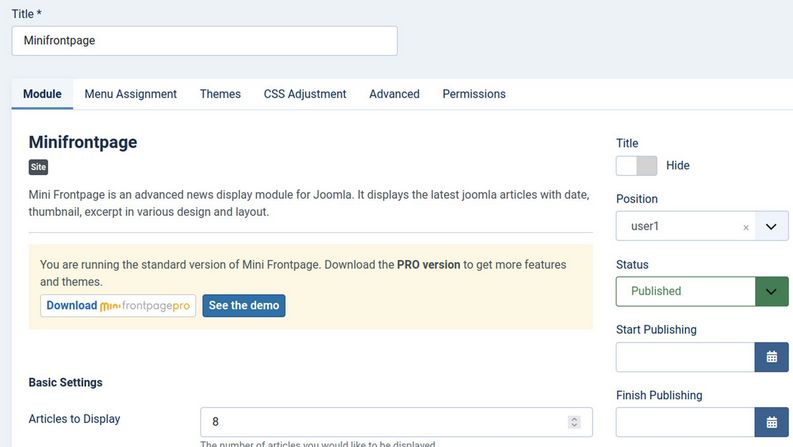Open the Status Published dropdown
This screenshot has height=447, width=793.
702,291
